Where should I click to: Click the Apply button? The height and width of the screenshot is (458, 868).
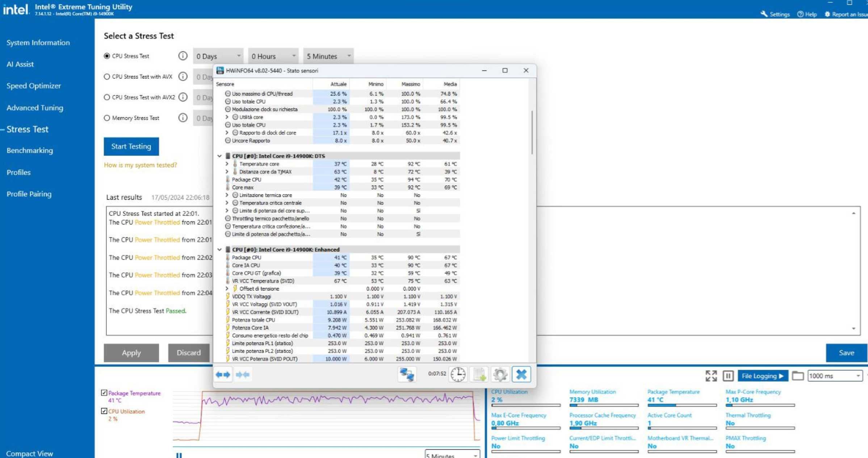coord(131,353)
